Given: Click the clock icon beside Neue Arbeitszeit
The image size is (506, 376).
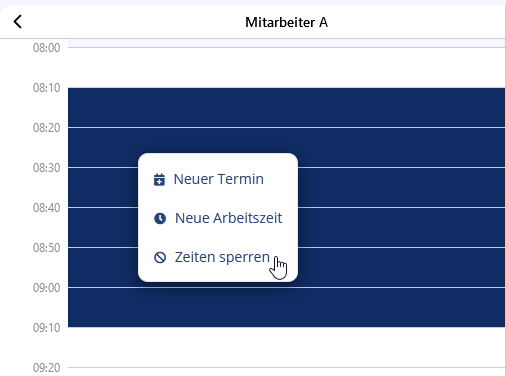Looking at the screenshot, I should [x=160, y=218].
